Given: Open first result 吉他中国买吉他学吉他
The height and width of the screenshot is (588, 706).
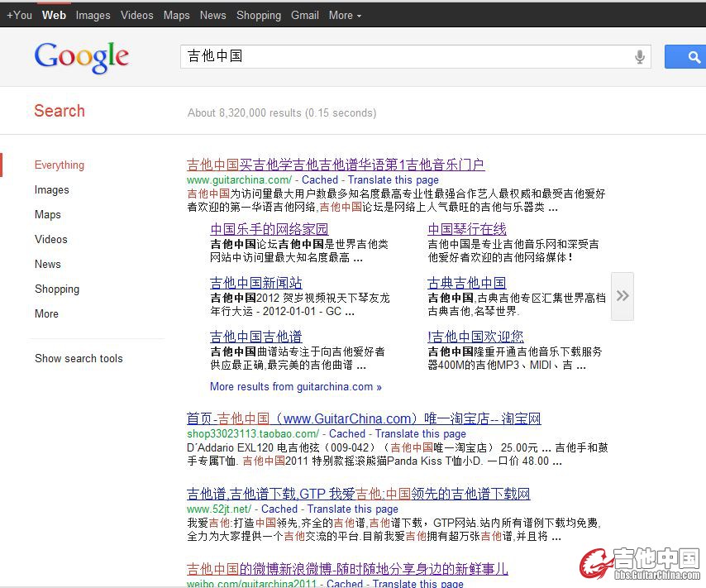Looking at the screenshot, I should [336, 165].
